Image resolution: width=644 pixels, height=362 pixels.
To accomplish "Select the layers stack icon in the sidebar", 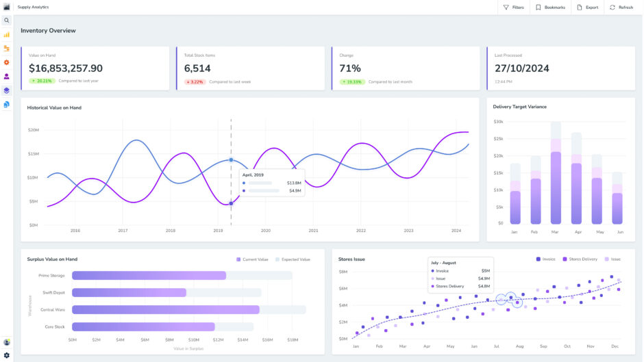I will point(7,90).
